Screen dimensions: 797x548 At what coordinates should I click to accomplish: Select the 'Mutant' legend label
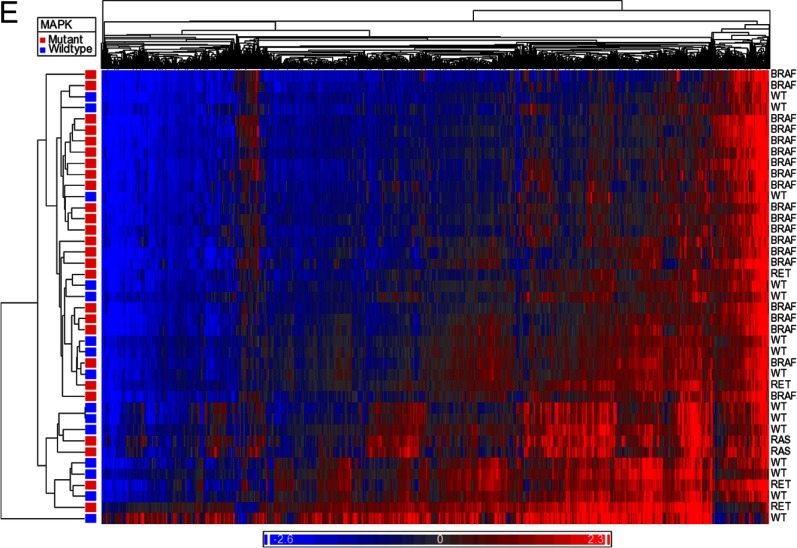[66, 39]
